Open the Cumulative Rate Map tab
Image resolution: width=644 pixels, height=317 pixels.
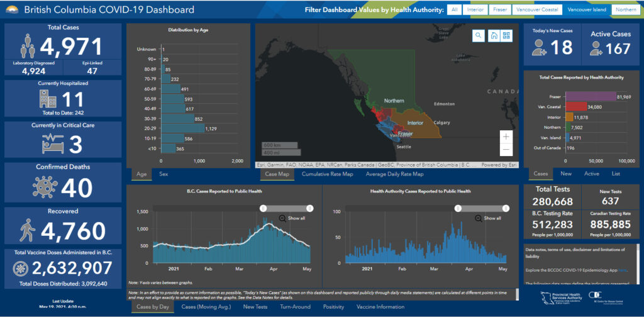(327, 174)
